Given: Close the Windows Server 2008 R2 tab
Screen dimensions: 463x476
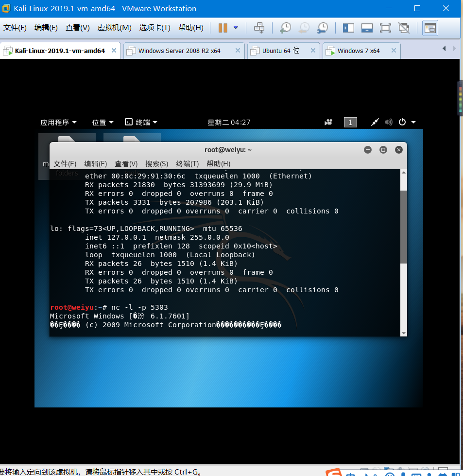Looking at the screenshot, I should coord(238,51).
